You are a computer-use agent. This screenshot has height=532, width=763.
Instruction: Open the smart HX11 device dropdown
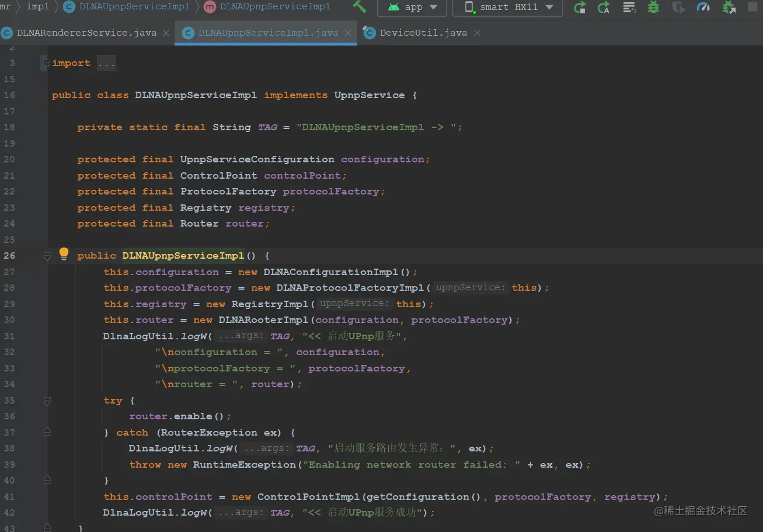tap(508, 8)
